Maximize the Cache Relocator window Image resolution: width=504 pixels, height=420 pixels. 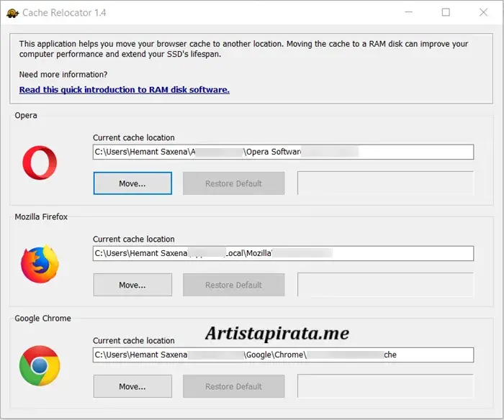(x=446, y=12)
